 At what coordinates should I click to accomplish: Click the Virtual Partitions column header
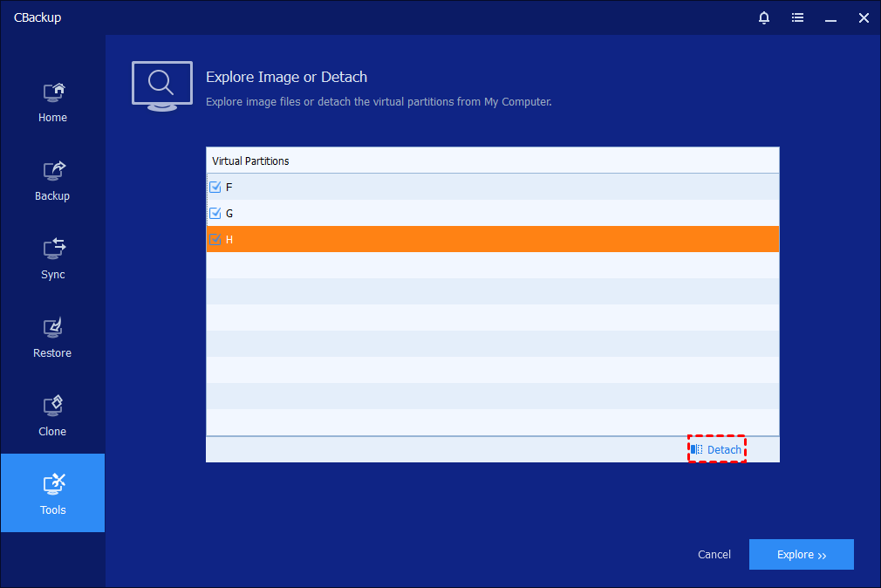coord(251,161)
